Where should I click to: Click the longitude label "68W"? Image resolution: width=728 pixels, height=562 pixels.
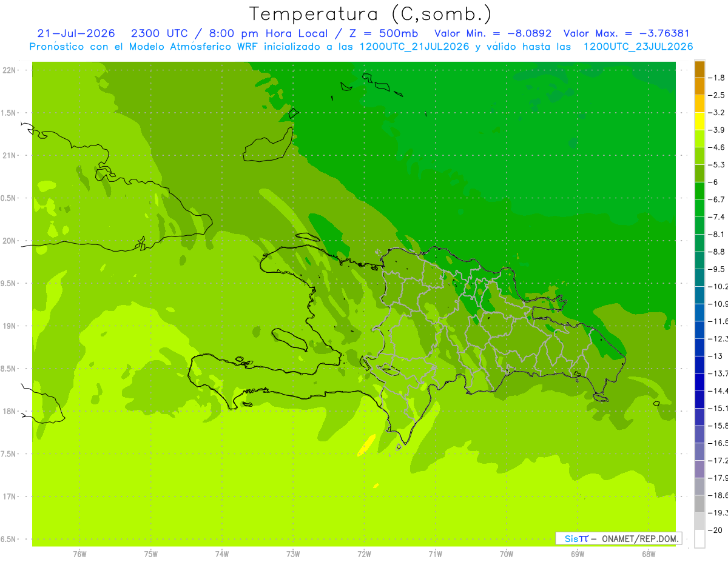649,554
